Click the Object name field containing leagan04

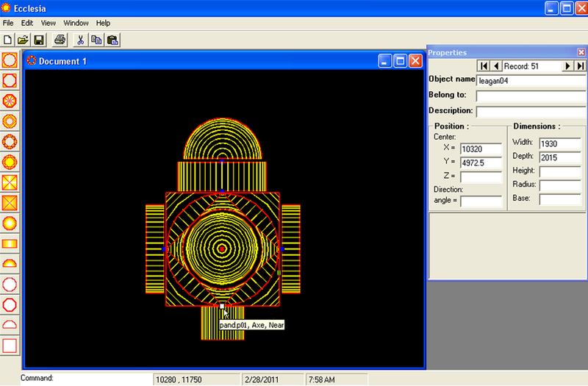pyautogui.click(x=529, y=81)
